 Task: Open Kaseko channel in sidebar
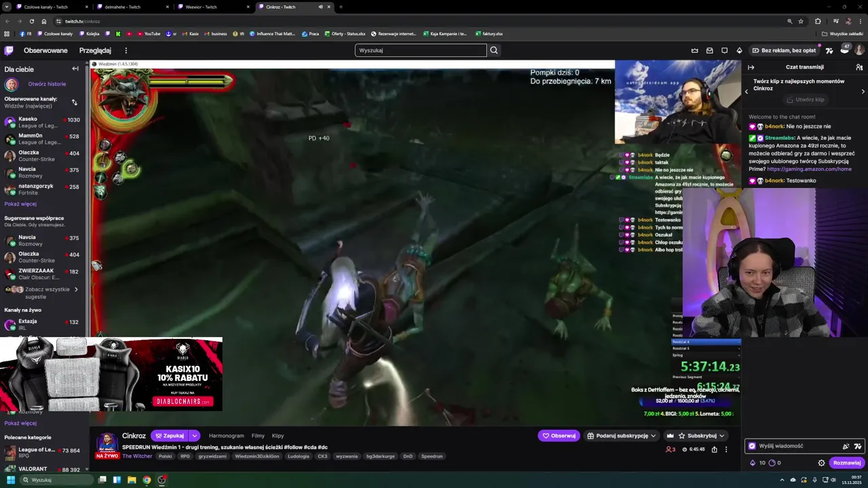[44, 122]
